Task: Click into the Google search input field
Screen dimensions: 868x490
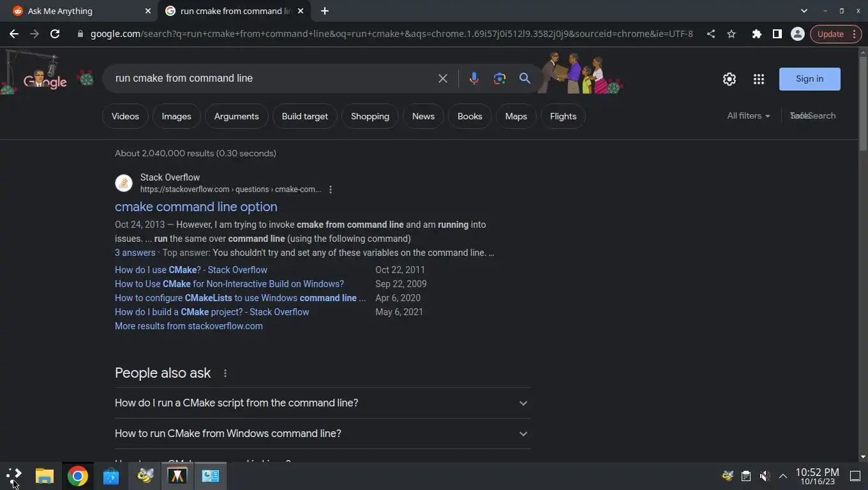Action: [271, 78]
